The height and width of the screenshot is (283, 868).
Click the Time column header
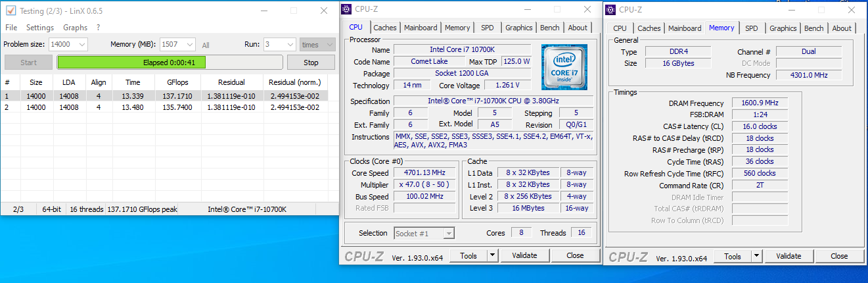click(133, 82)
